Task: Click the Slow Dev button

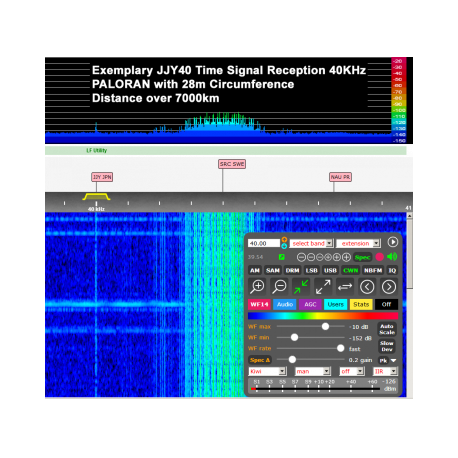Action: pos(387,346)
